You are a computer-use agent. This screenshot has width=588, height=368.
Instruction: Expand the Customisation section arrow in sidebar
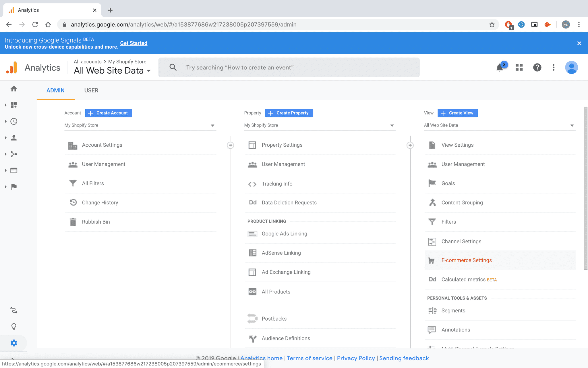point(5,105)
